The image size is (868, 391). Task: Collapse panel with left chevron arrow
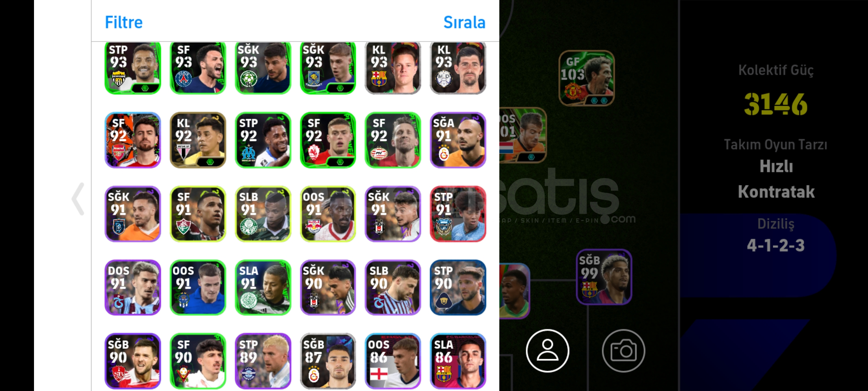click(x=78, y=199)
